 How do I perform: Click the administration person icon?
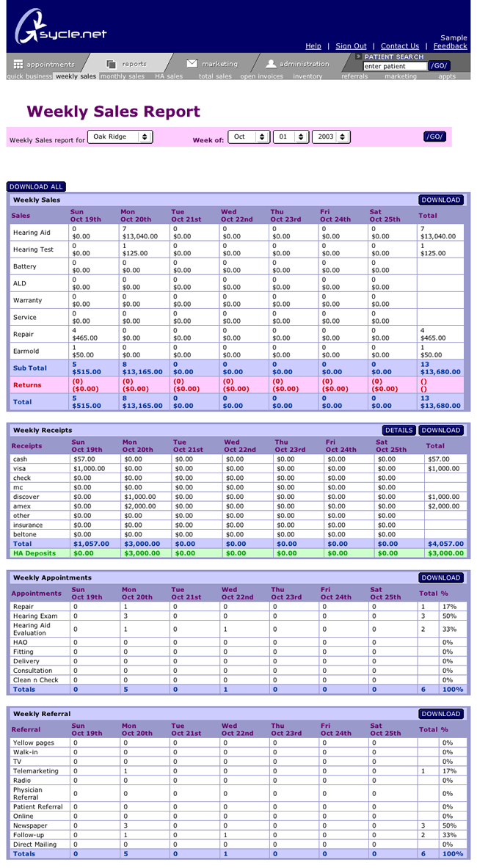click(x=271, y=64)
